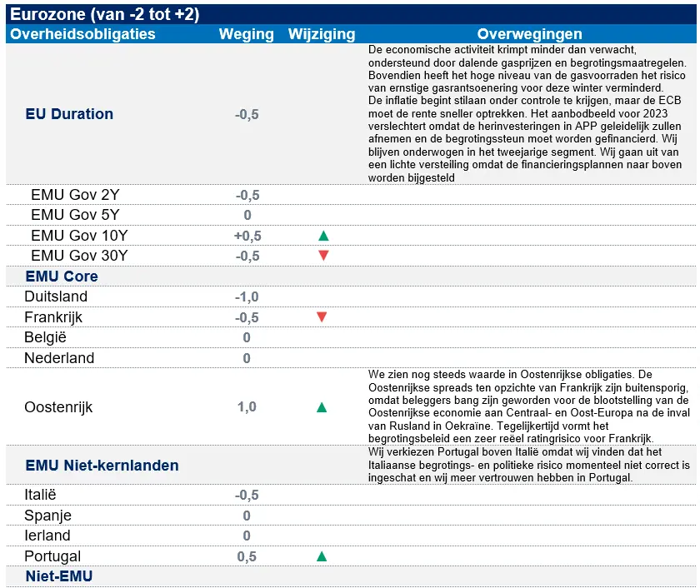Select the 'Ierland' row label

(x=47, y=536)
